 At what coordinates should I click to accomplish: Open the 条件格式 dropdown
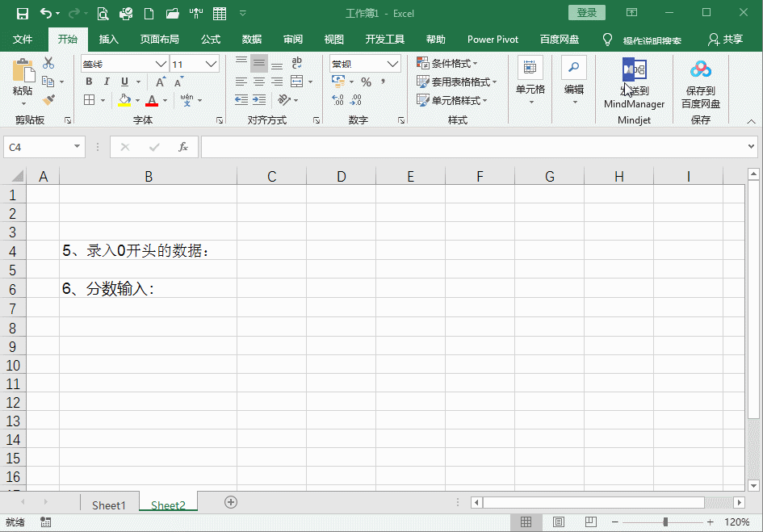pos(447,62)
